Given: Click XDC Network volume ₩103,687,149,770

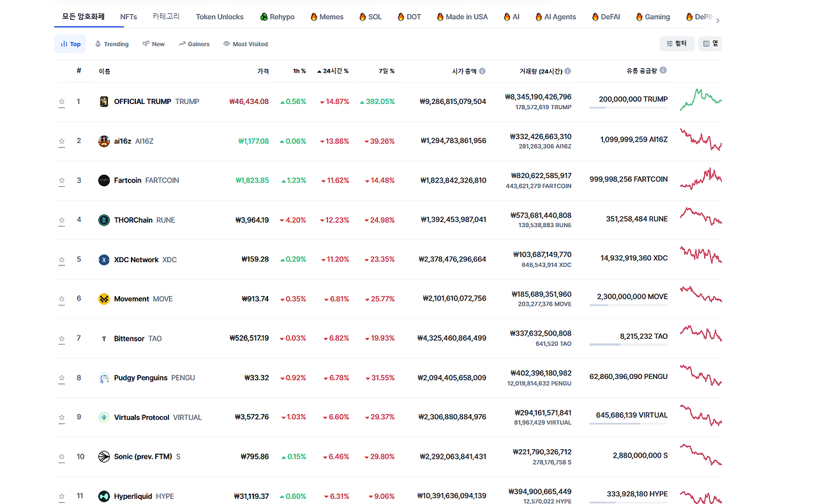Looking at the screenshot, I should (543, 255).
